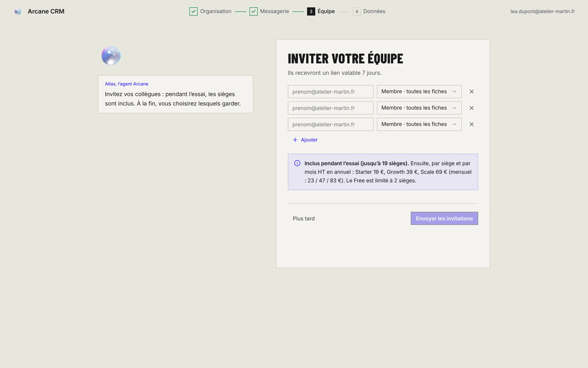Click the step 4 number badge
The width and height of the screenshot is (588, 368).
[x=357, y=11]
